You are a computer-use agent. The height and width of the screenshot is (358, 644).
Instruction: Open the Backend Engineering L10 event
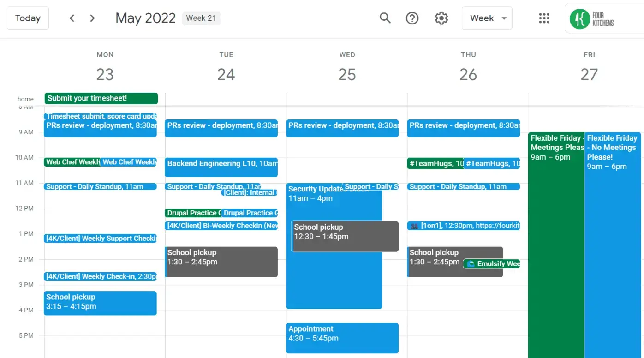click(221, 167)
